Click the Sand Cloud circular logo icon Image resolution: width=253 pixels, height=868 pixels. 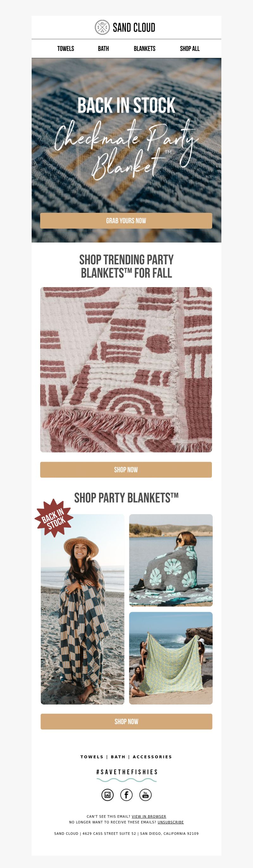(x=102, y=27)
